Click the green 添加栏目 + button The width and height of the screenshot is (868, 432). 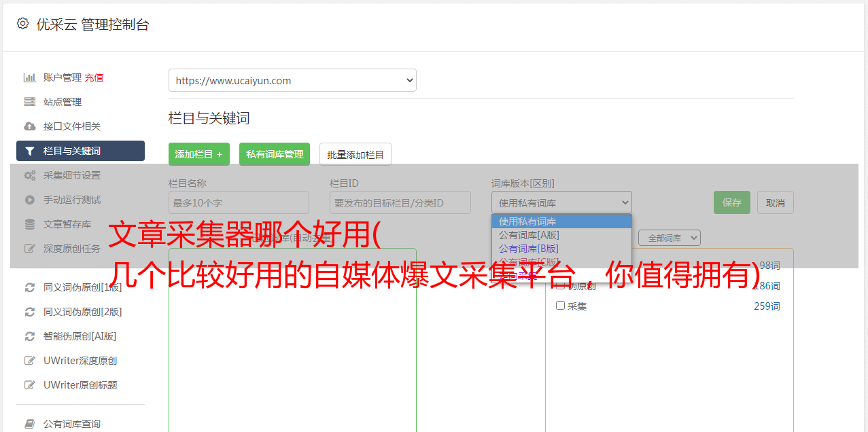(x=199, y=154)
